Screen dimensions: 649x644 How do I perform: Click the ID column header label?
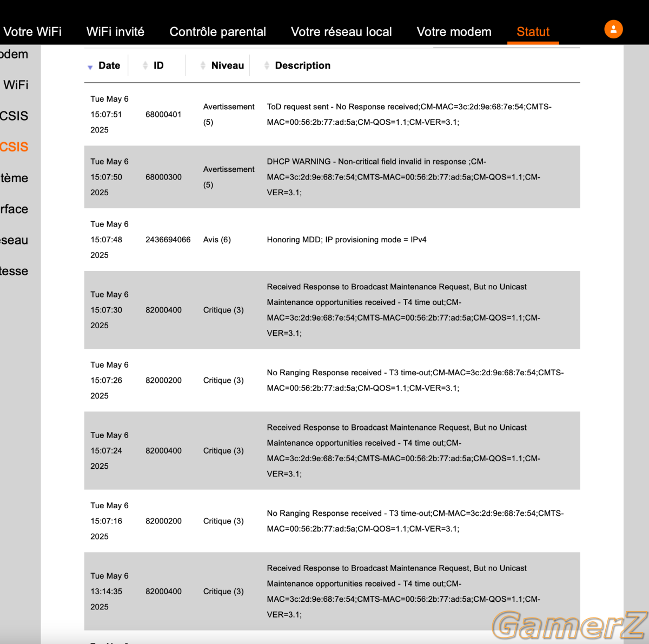158,65
